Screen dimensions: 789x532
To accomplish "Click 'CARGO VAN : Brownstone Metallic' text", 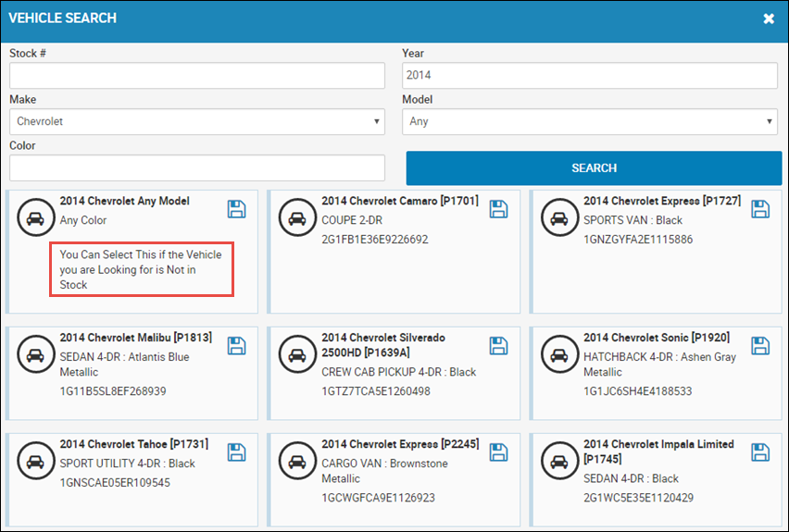I will (x=384, y=471).
